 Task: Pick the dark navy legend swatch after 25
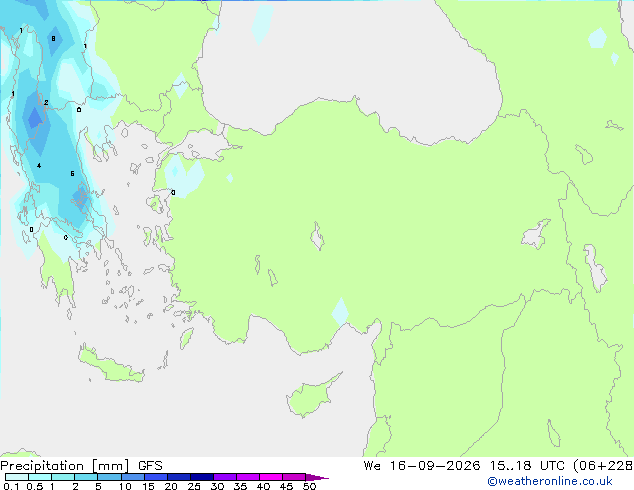(x=202, y=477)
